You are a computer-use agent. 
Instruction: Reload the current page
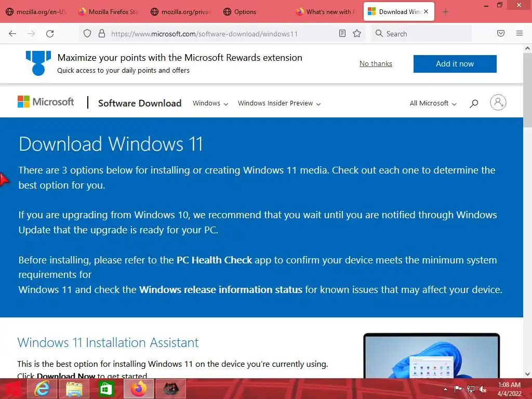[50, 34]
